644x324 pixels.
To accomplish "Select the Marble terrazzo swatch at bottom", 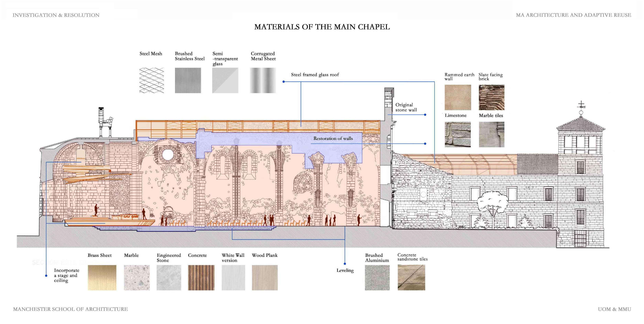I will [x=137, y=278].
